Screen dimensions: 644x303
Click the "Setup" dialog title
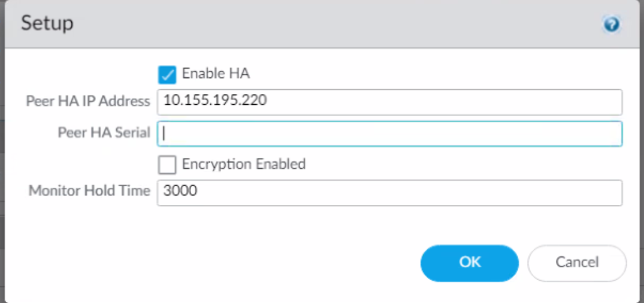point(47,23)
